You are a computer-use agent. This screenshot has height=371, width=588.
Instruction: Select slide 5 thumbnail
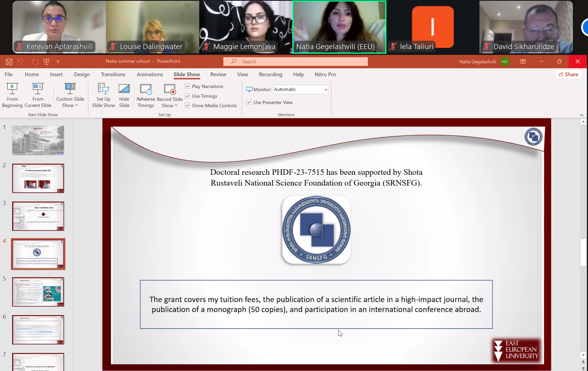(x=38, y=292)
